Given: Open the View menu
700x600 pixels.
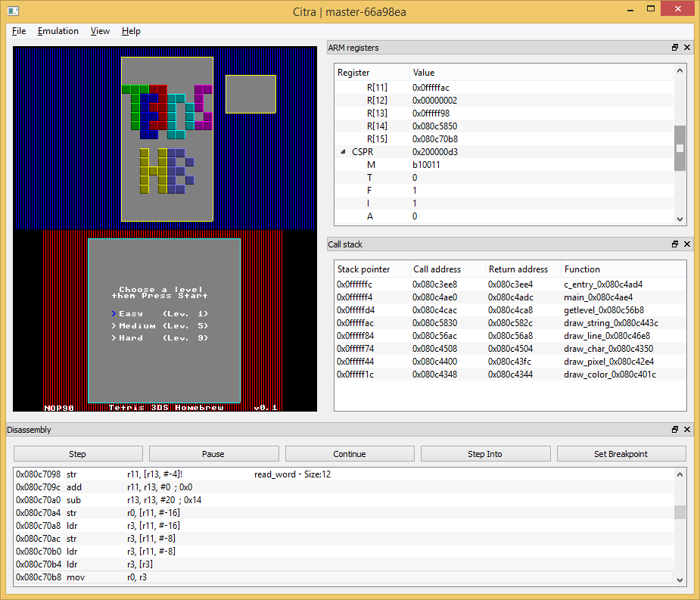Looking at the screenshot, I should pyautogui.click(x=100, y=31).
